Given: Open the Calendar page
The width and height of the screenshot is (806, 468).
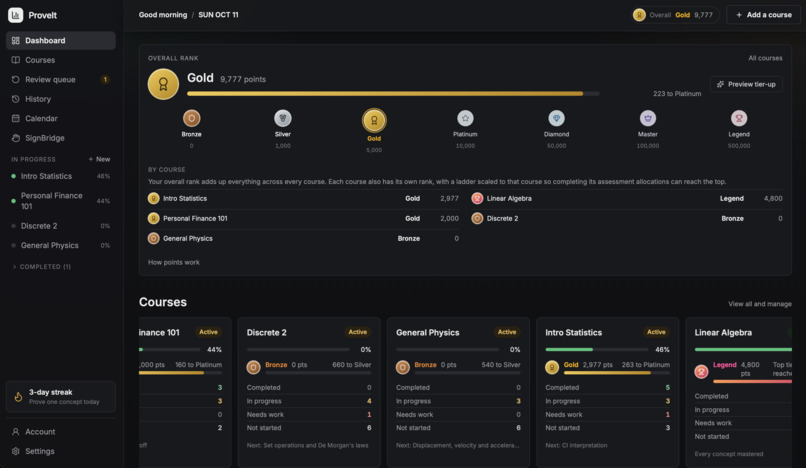Looking at the screenshot, I should 61,118.
